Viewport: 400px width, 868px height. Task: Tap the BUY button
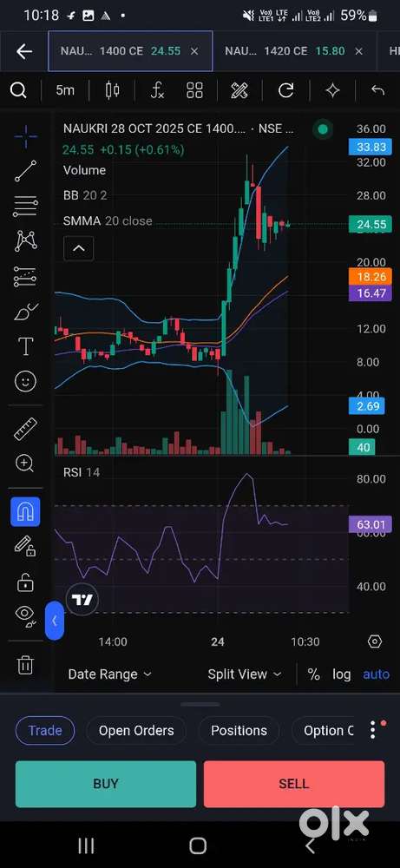pos(106,784)
